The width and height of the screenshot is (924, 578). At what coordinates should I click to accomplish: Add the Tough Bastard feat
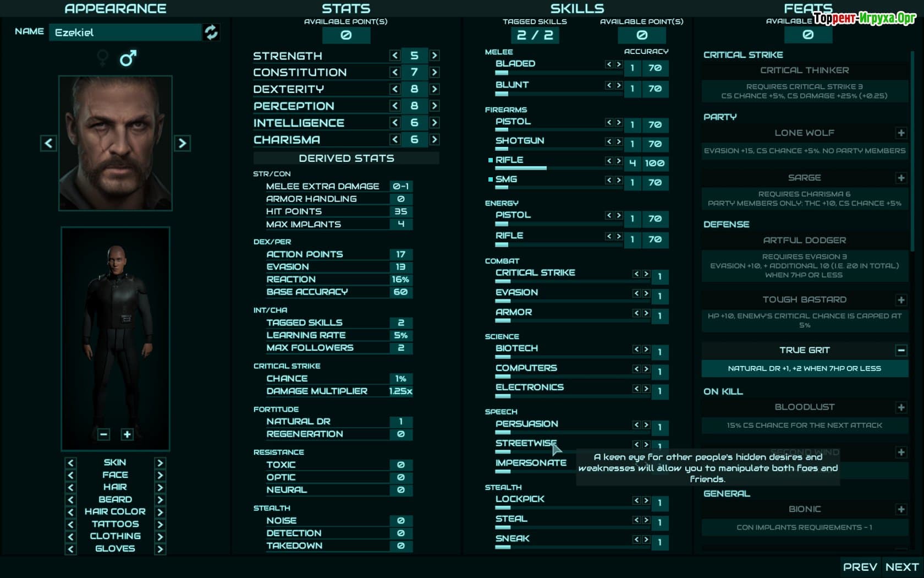tap(900, 300)
